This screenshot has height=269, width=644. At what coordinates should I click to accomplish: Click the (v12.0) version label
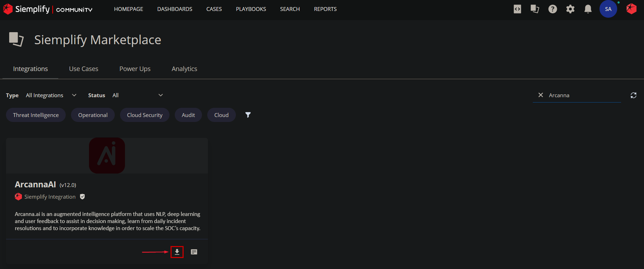(68, 185)
